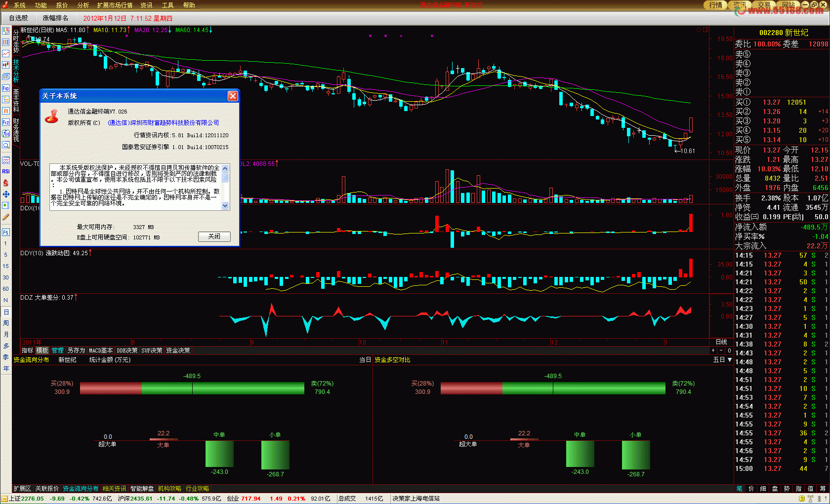Click the F12 icon in left toolbar
Image resolution: width=830 pixels, height=504 pixels.
click(x=6, y=122)
